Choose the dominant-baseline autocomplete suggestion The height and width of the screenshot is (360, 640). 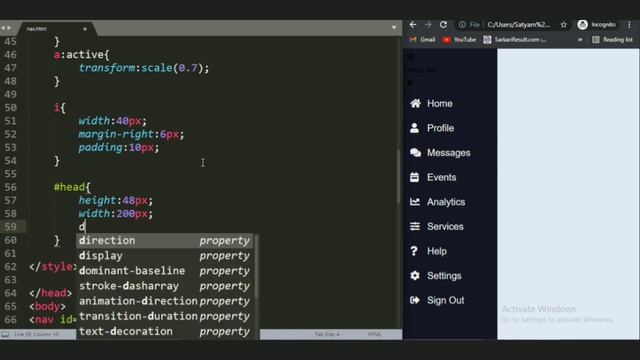[165, 271]
